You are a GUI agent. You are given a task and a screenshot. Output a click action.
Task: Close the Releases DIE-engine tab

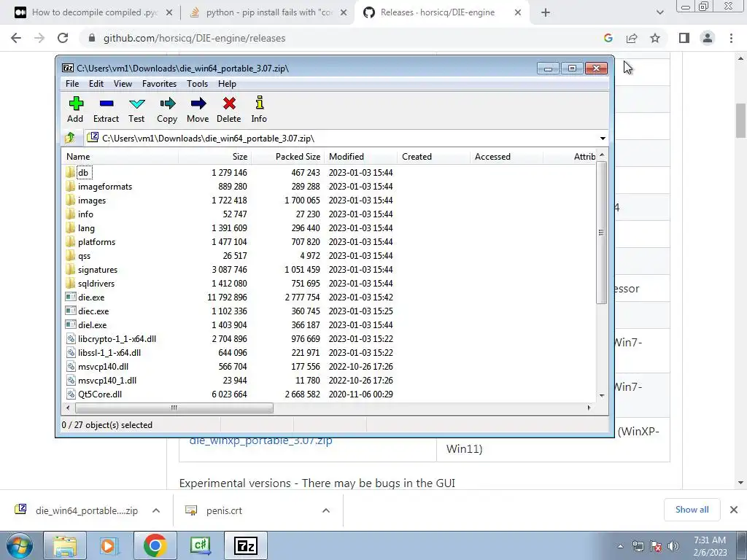point(518,13)
